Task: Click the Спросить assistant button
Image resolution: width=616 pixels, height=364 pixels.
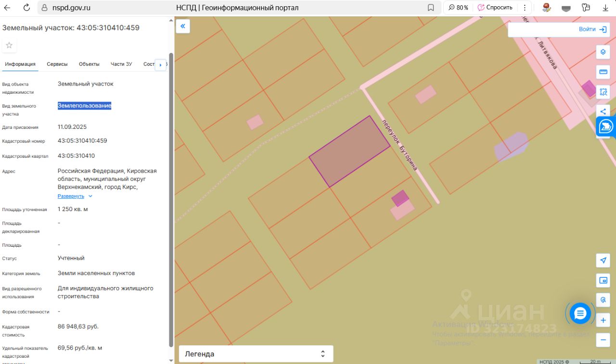Action: click(x=495, y=8)
